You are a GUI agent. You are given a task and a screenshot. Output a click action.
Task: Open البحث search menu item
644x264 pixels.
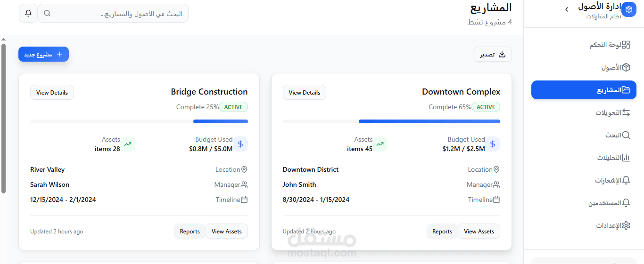pyautogui.click(x=584, y=135)
